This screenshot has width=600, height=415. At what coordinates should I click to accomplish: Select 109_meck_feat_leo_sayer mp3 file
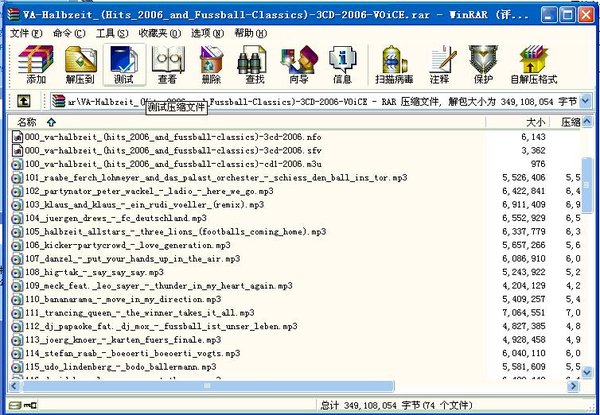pos(159,286)
